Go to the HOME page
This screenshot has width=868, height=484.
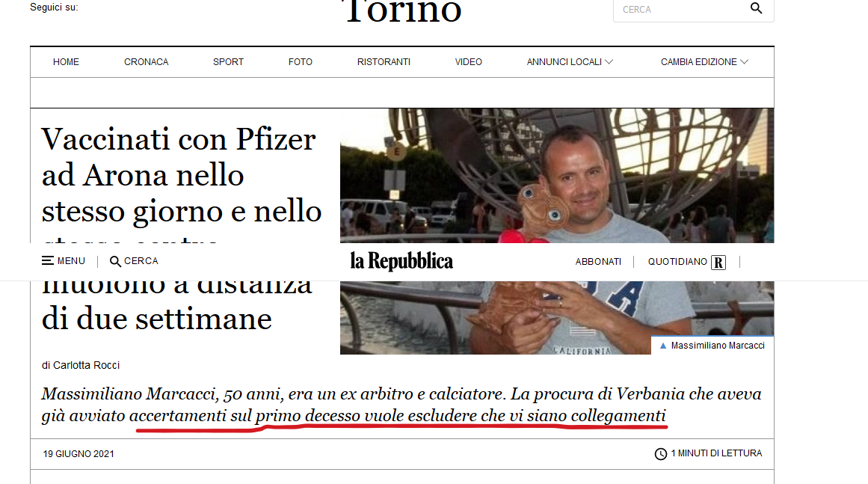pyautogui.click(x=66, y=62)
